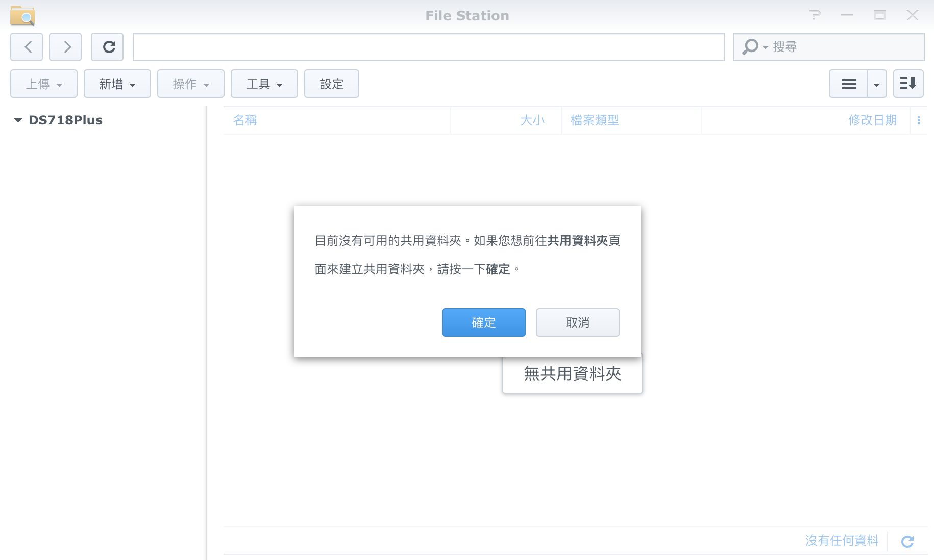Screen dimensions: 934x560
Task: Switch to list view mode icon
Action: click(x=848, y=84)
